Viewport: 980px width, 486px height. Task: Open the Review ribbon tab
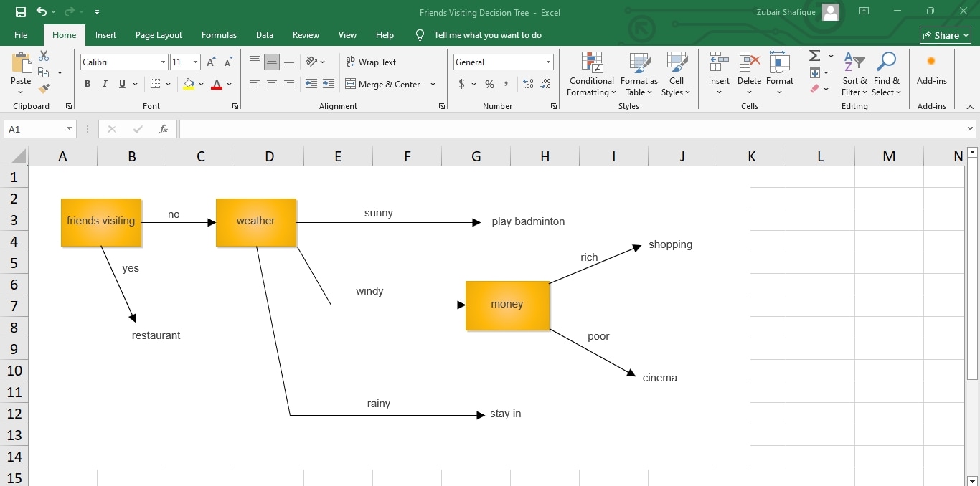[306, 34]
